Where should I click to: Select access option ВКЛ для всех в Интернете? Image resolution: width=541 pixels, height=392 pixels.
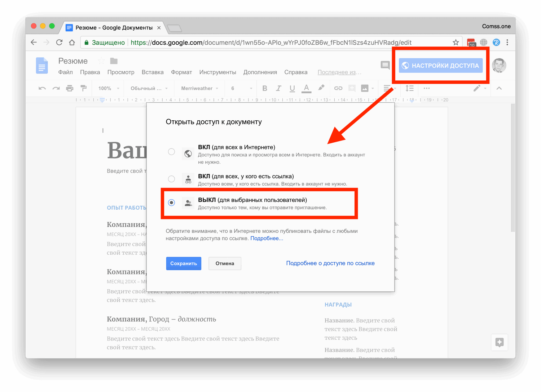click(x=171, y=152)
